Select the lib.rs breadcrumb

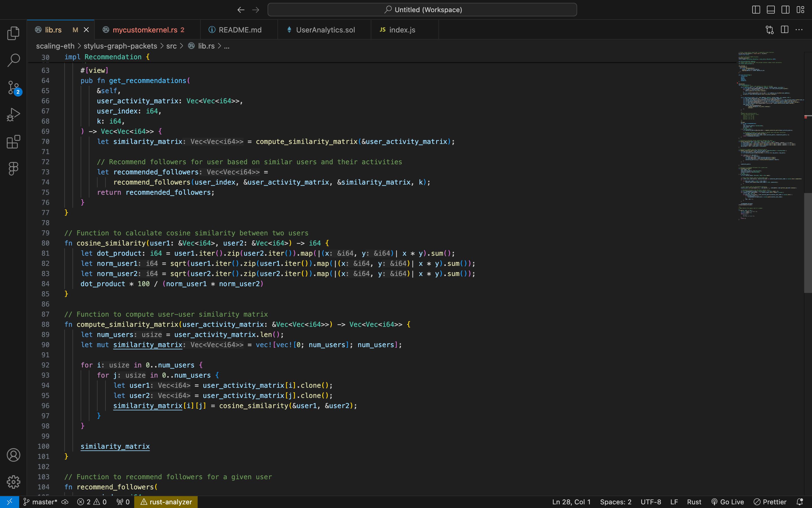coord(206,46)
